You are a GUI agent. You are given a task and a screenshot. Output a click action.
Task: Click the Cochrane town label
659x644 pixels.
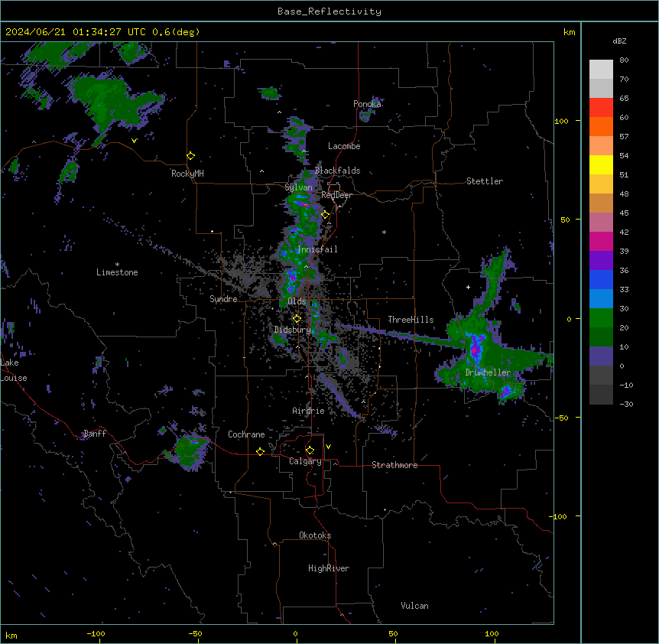(x=246, y=434)
